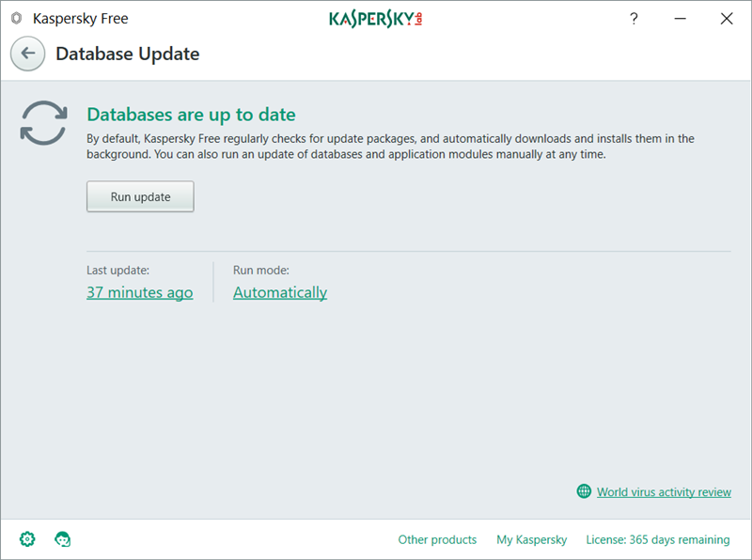Click 'License: 365 days remaining' link

point(658,539)
